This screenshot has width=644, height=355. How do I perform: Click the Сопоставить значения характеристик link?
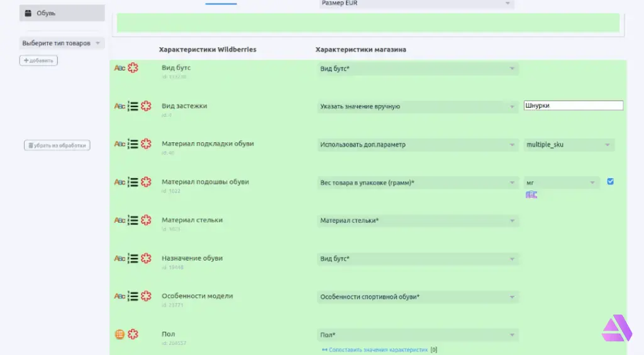tap(378, 350)
